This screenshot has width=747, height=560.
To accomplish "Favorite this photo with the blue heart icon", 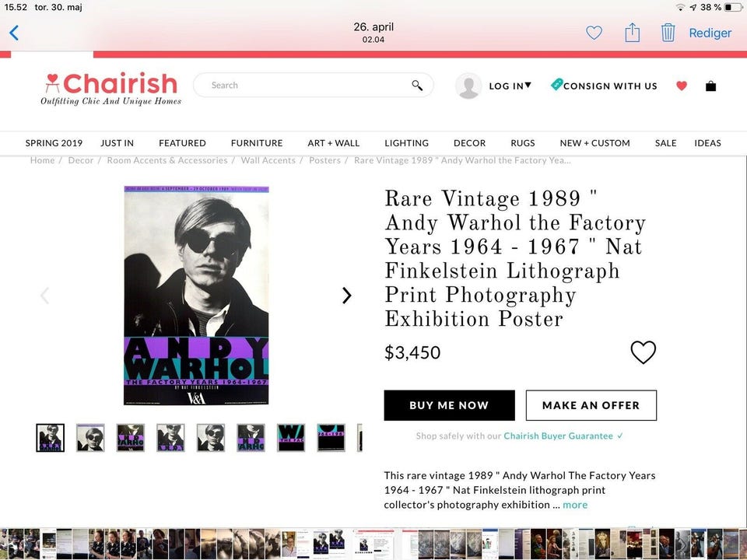I will click(x=594, y=33).
